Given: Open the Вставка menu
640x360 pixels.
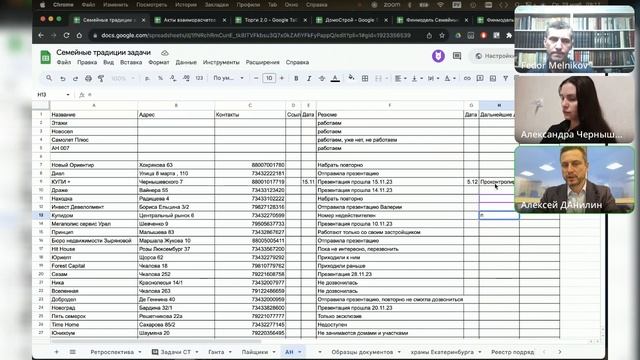Looking at the screenshot, I should (x=131, y=62).
